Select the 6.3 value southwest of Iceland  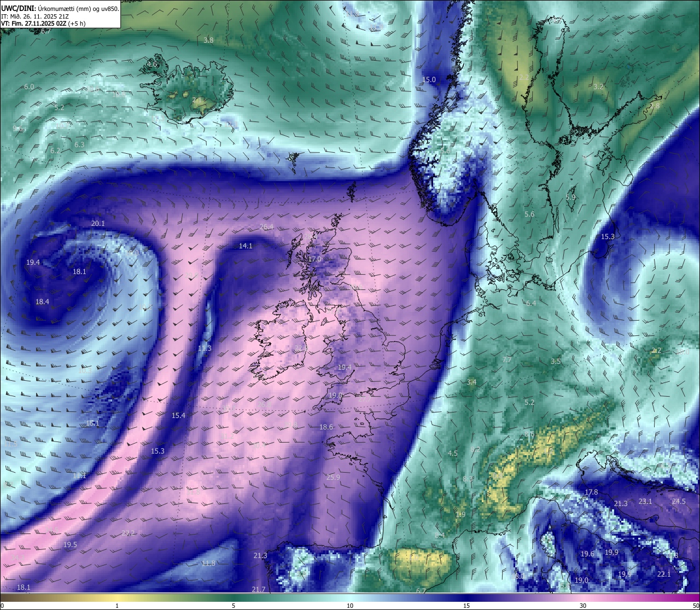click(79, 144)
